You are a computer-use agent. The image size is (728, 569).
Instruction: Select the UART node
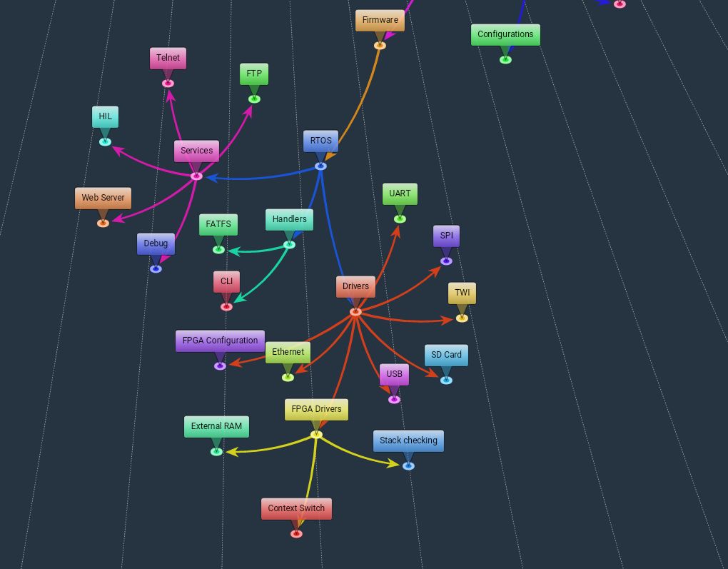pos(400,193)
